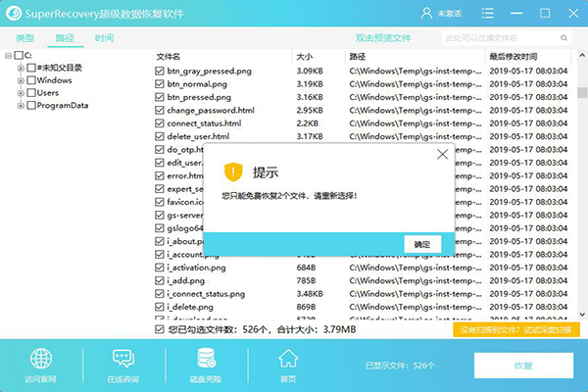The width and height of the screenshot is (588, 392).
Task: Open 在线咨询 chat icon
Action: tap(123, 359)
